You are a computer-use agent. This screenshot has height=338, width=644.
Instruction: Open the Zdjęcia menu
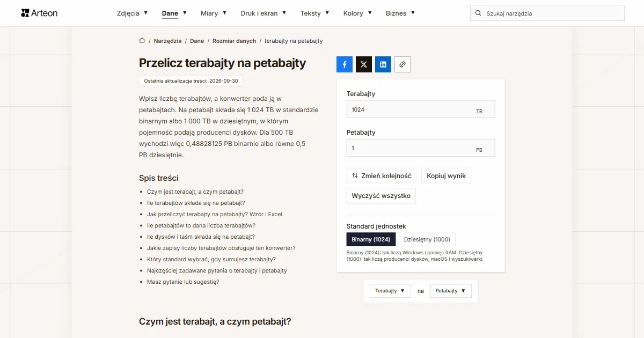click(x=132, y=13)
